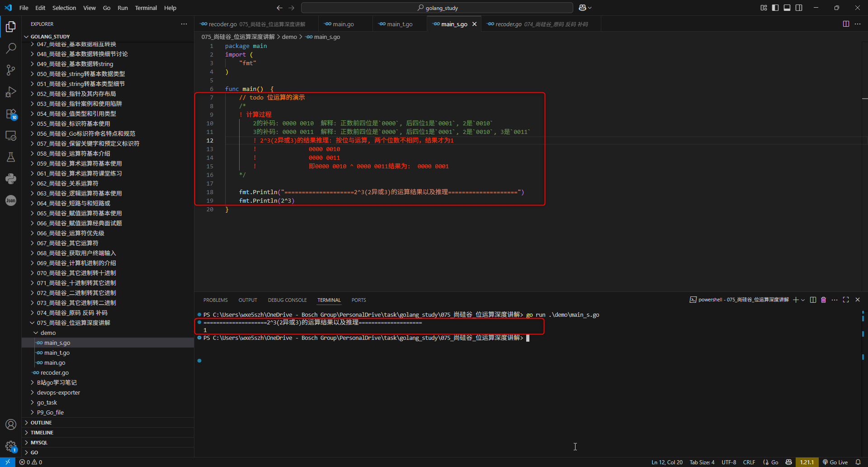Viewport: 868px width, 467px height.
Task: Open Explorer Views and More Actions menu
Action: 184,24
